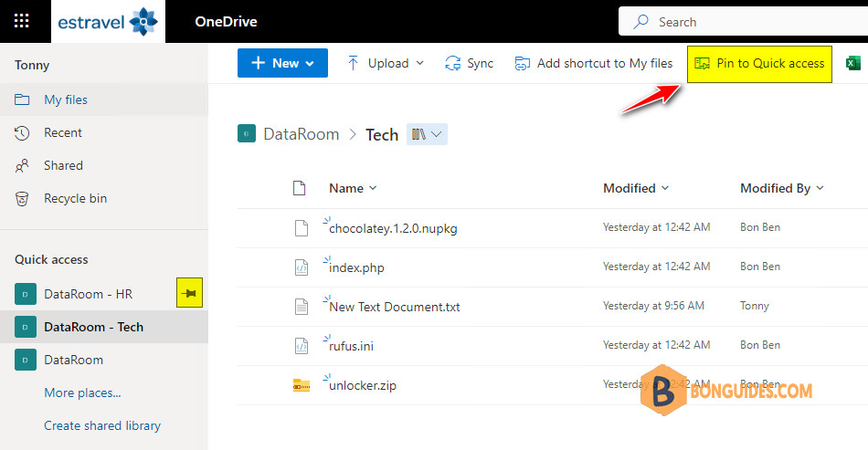Click unlocker.zip archive icon
Screen dimensions: 868x450
coord(302,385)
